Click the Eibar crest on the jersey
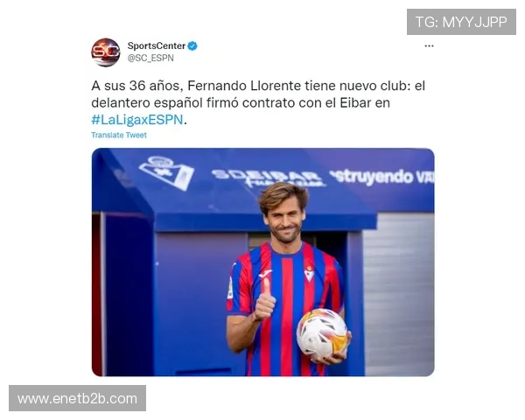Screen dimensions: 525x420 coord(309,274)
